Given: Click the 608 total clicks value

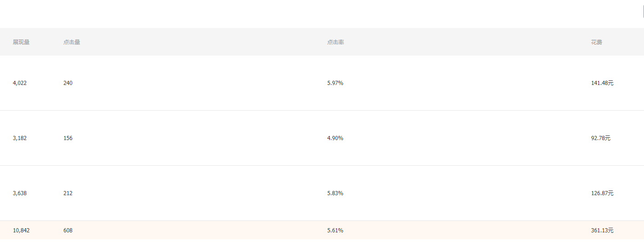Looking at the screenshot, I should pyautogui.click(x=68, y=231).
